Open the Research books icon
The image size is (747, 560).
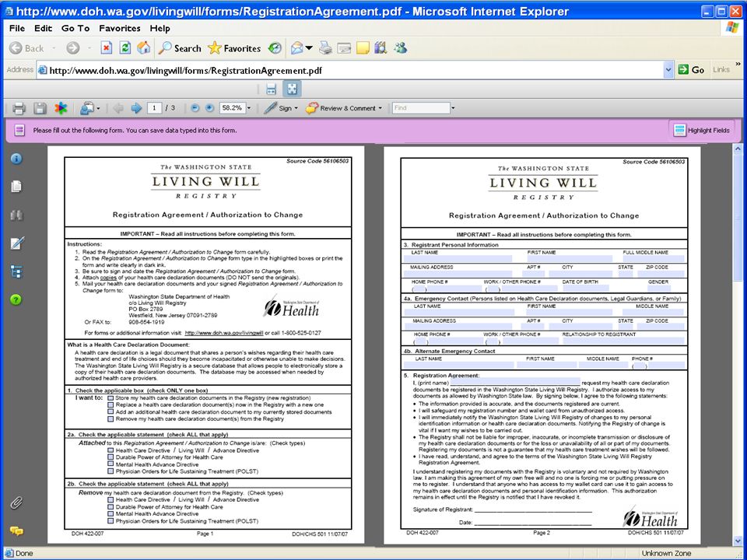point(381,48)
